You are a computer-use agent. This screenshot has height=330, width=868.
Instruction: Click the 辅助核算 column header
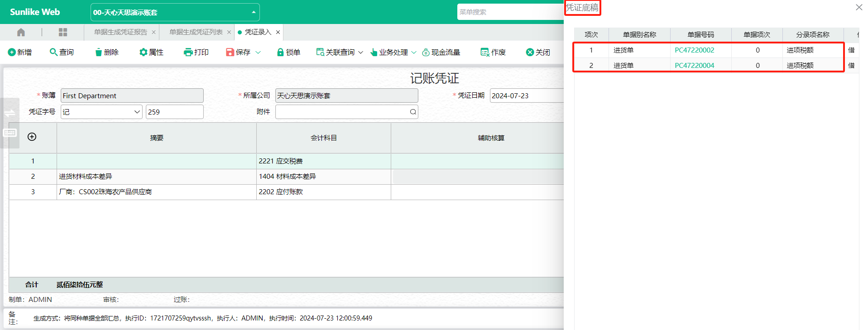tap(477, 138)
